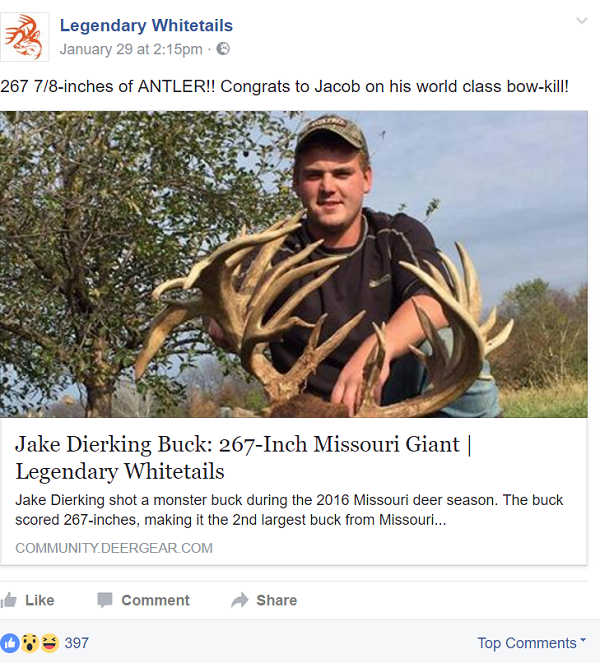This screenshot has height=663, width=600.
Task: Click the Legendary Whitetails profile logo
Action: (x=25, y=37)
